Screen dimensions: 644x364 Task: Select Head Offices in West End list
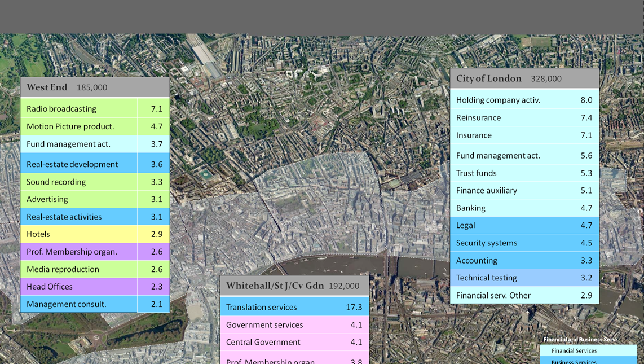click(x=79, y=286)
